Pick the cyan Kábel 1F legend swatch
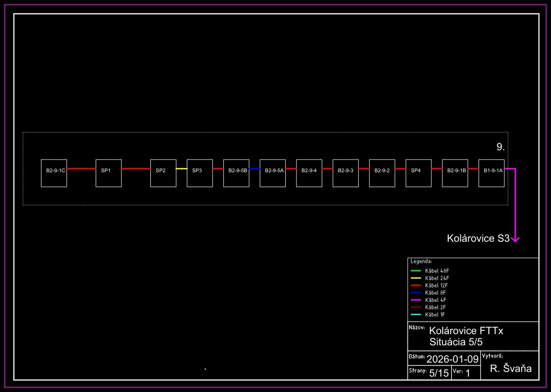Screen dimensions: 551x392 [x=416, y=315]
